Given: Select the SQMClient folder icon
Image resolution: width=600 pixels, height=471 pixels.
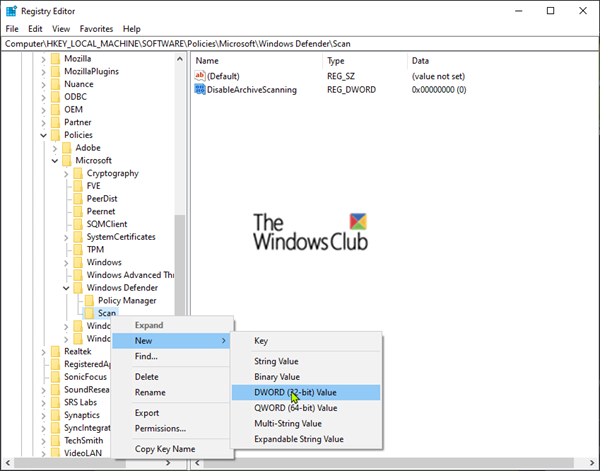Looking at the screenshot, I should [x=78, y=224].
